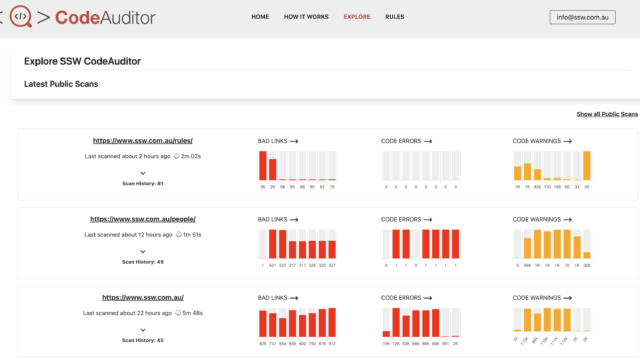640x360 pixels.
Task: Open the RULES navigation item
Action: (395, 17)
